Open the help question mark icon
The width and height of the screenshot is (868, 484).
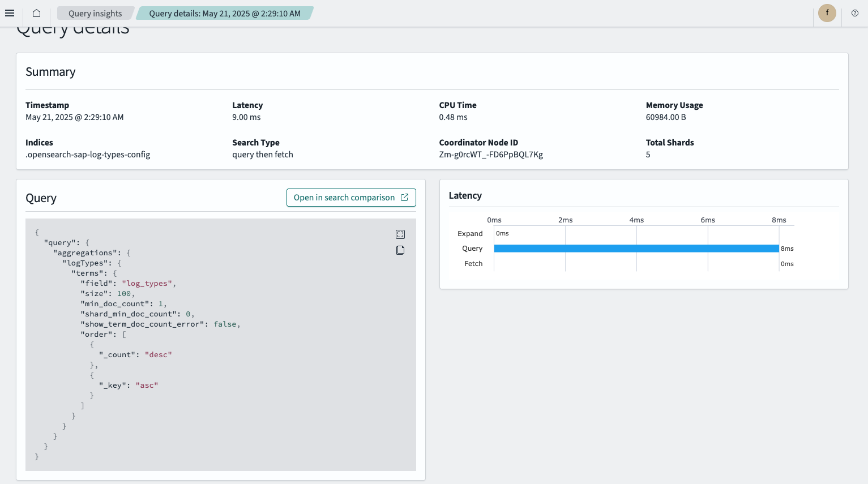point(855,13)
